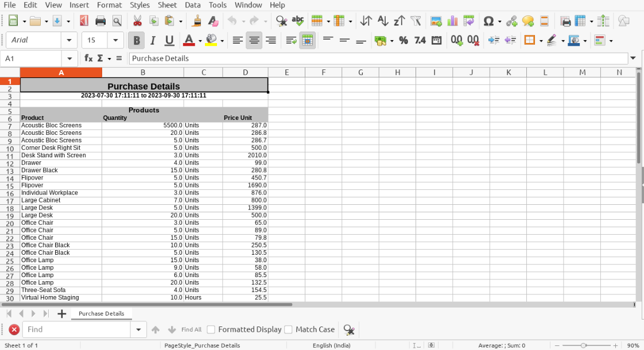Select column header E
This screenshot has height=350, width=644.
tap(286, 72)
